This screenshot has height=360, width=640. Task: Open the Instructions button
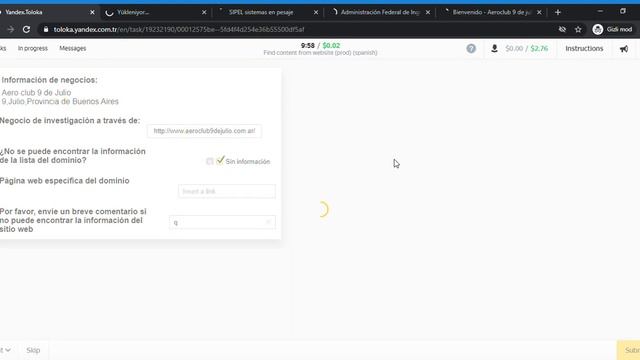584,49
